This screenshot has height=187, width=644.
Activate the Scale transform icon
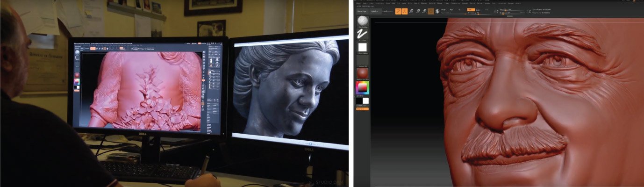[x=418, y=11]
